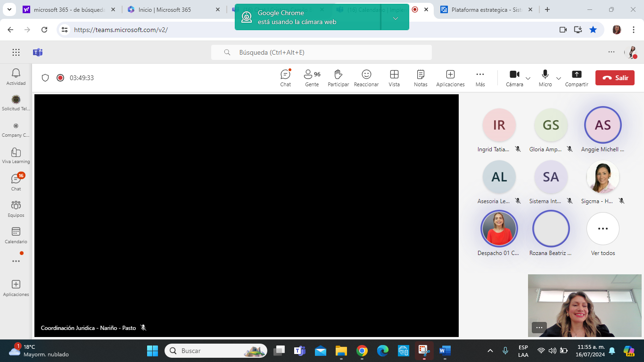The width and height of the screenshot is (644, 362).
Task: Click the Teams logo icon
Action: [38, 52]
